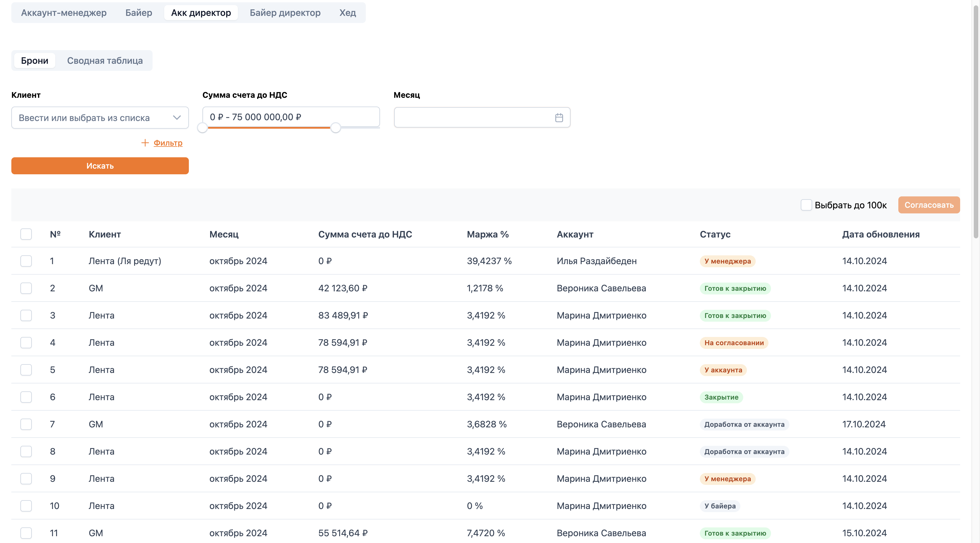Screen dimensions: 980x543
Task: Click Готов к закрытию badge in row 2
Action: tap(735, 288)
